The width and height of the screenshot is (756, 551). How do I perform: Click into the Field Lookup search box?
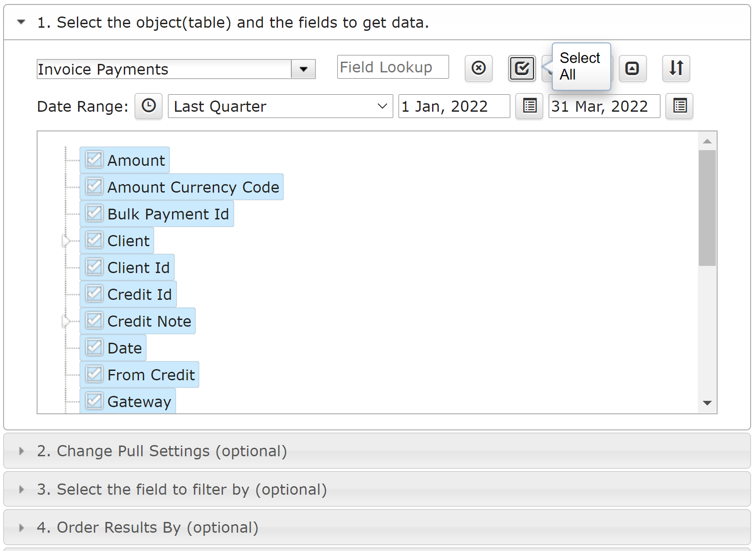(393, 67)
